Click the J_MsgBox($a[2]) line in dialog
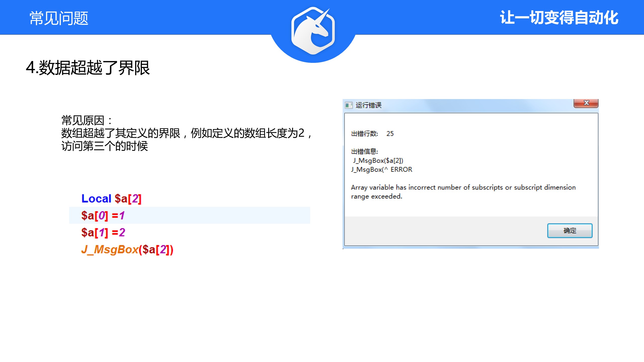Viewport: 644px width, 362px height. coord(378,161)
